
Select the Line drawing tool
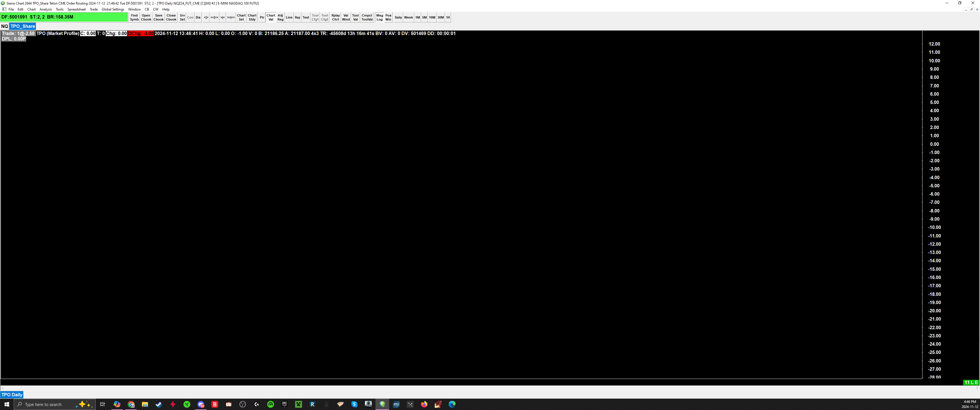tap(289, 17)
